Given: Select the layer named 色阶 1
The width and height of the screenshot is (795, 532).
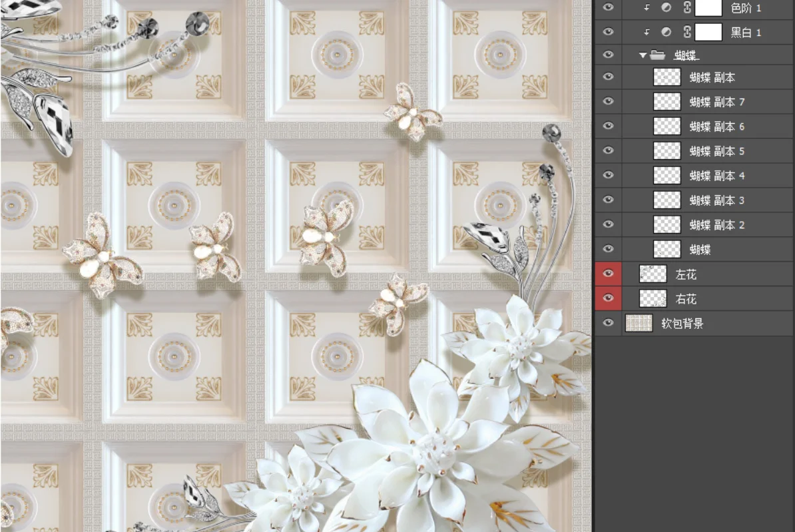Looking at the screenshot, I should [746, 8].
